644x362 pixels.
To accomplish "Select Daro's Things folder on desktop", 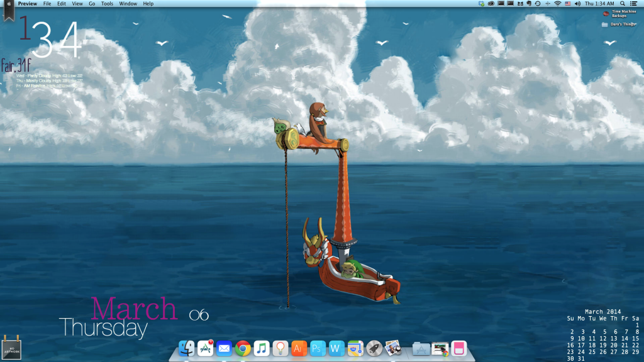I will [x=619, y=25].
